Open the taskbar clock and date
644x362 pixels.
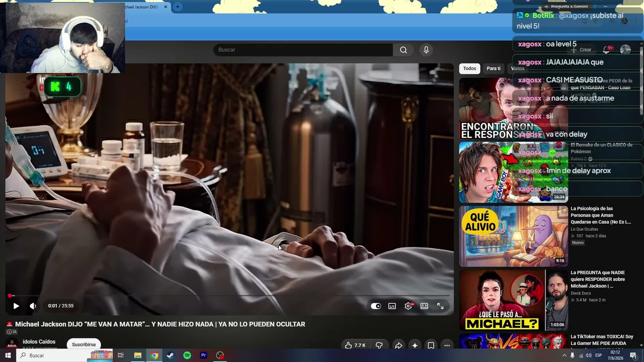pos(615,355)
